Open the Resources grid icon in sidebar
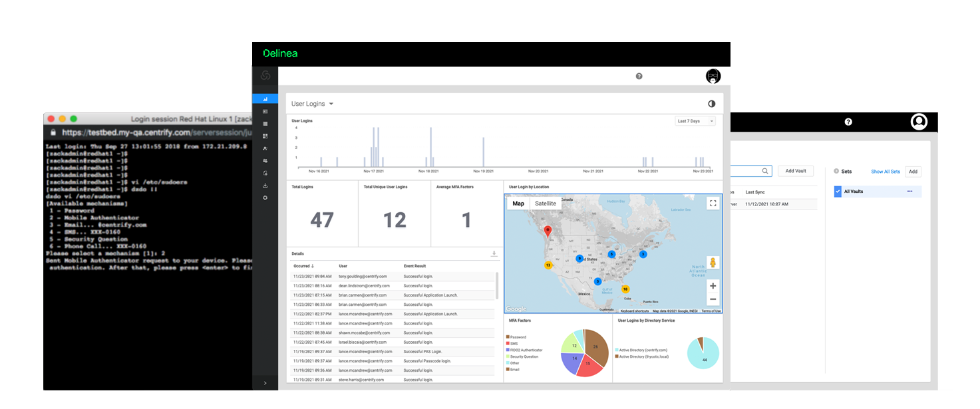Screen dimensions: 980x409 265,124
